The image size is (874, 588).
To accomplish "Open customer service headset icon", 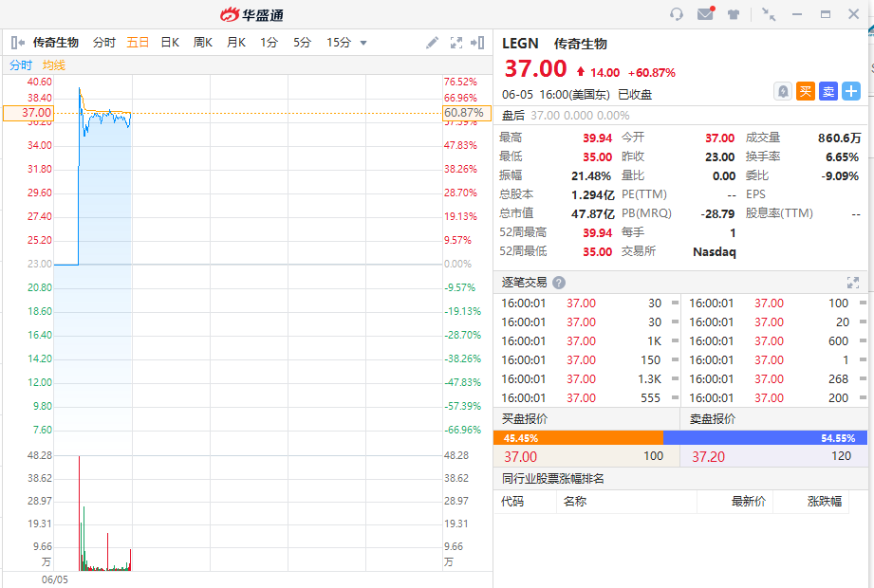I will click(x=677, y=14).
